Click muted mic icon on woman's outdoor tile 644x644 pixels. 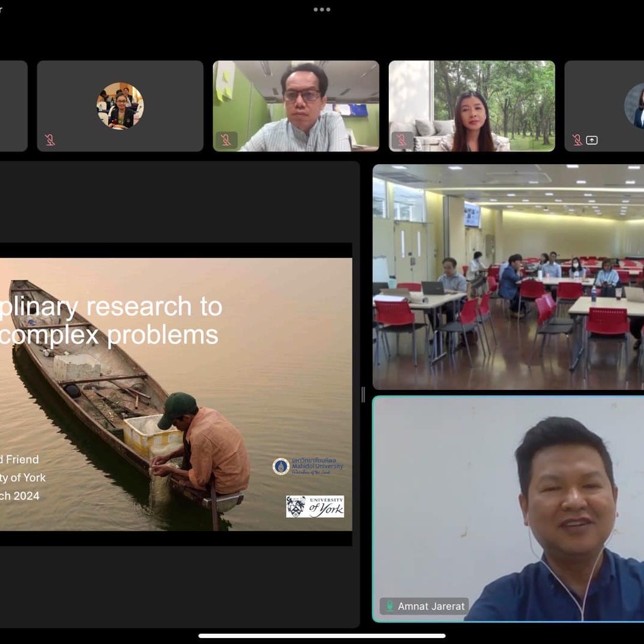click(401, 140)
